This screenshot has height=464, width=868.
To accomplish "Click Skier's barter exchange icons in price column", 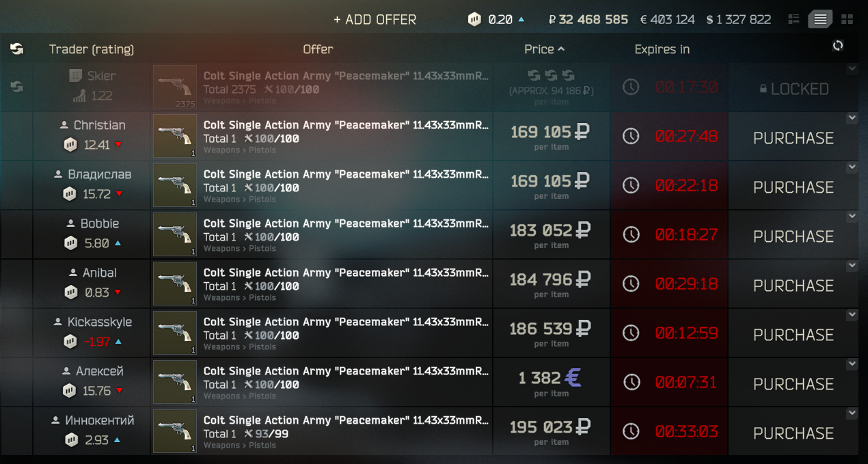I will (551, 75).
